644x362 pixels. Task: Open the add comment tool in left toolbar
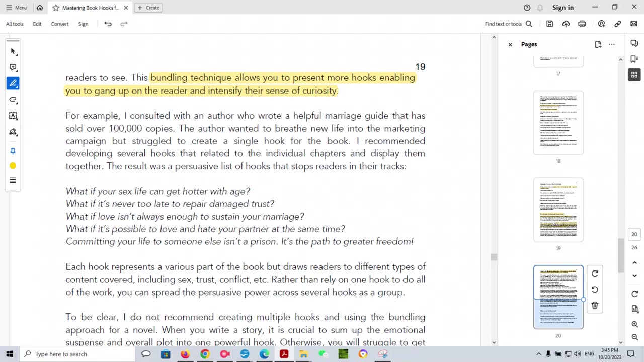13,67
